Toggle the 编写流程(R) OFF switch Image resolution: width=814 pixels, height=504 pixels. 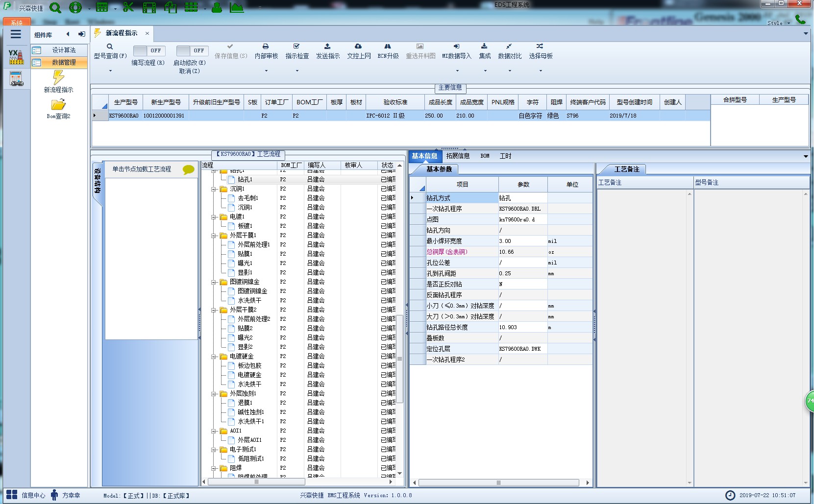pyautogui.click(x=149, y=50)
